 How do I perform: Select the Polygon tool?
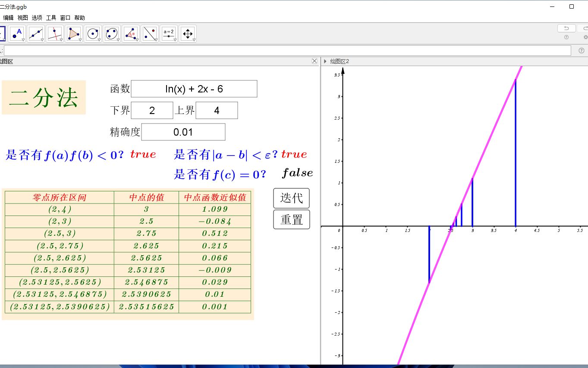73,32
